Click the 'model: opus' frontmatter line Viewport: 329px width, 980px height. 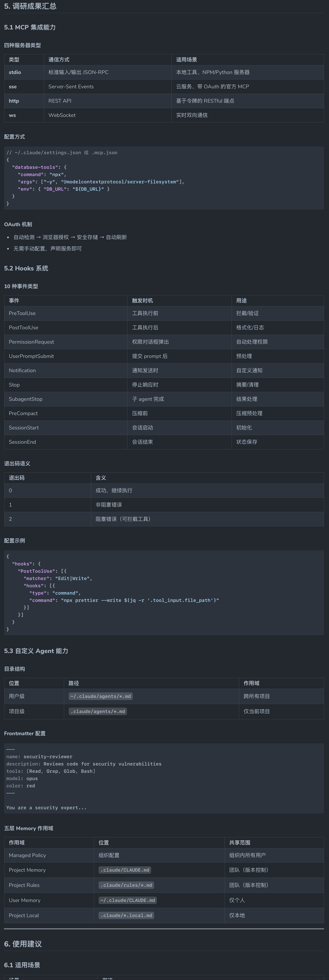[22, 778]
